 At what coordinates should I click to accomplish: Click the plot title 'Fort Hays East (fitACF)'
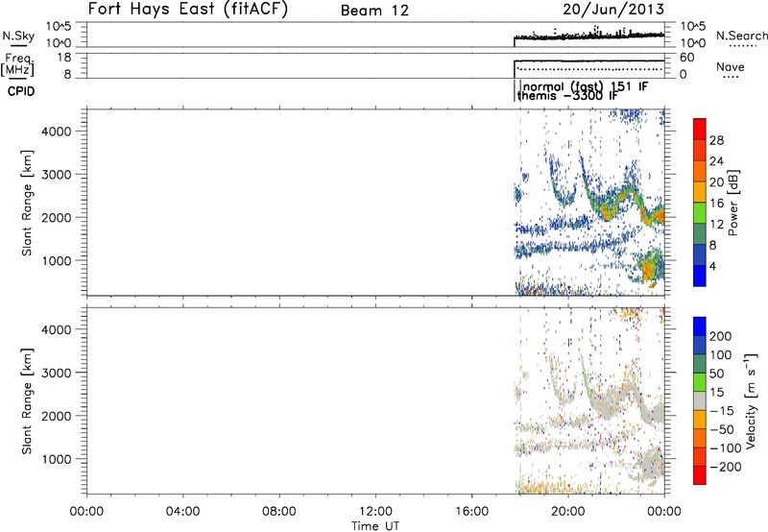(188, 9)
